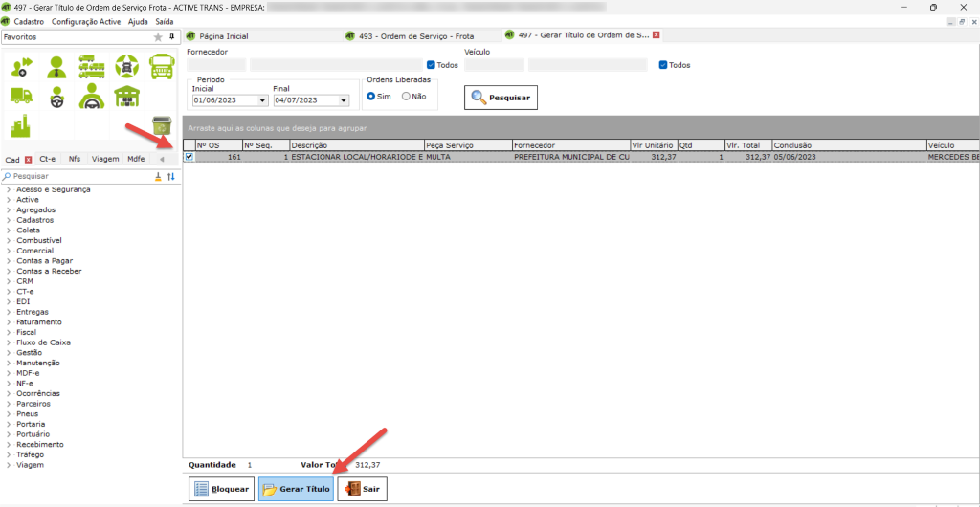This screenshot has height=507, width=980.
Task: Select the Não radio for Ordens Liberadas
Action: click(x=407, y=96)
